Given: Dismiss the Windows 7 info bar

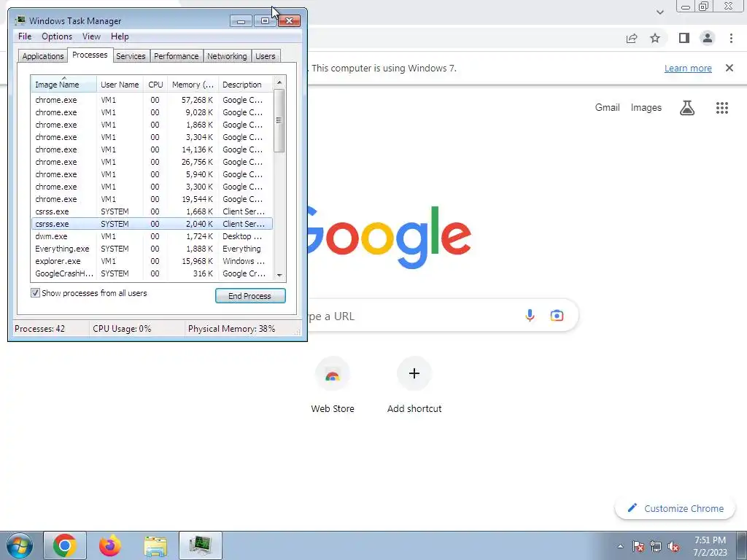Looking at the screenshot, I should pyautogui.click(x=729, y=68).
